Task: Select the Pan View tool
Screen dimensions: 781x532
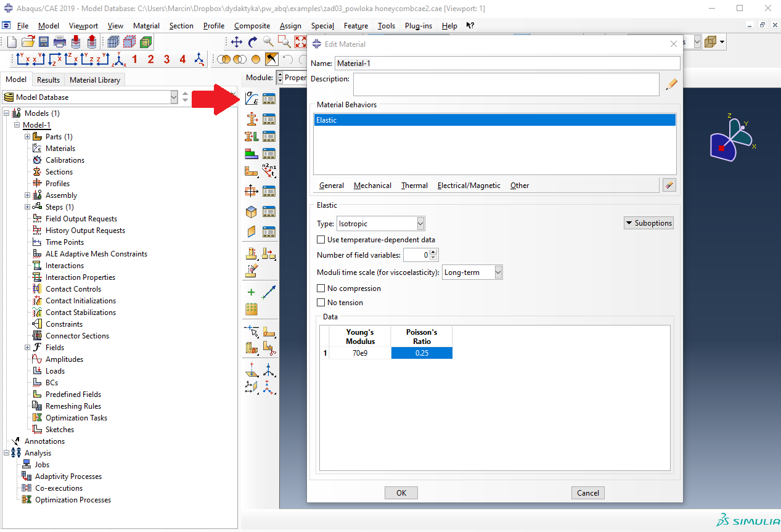Action: coord(237,42)
